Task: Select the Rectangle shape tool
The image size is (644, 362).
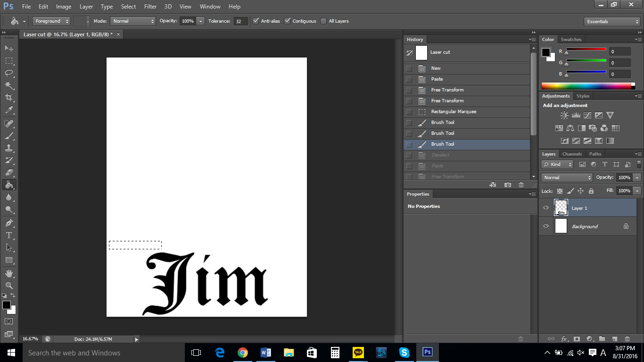Action: click(x=9, y=260)
